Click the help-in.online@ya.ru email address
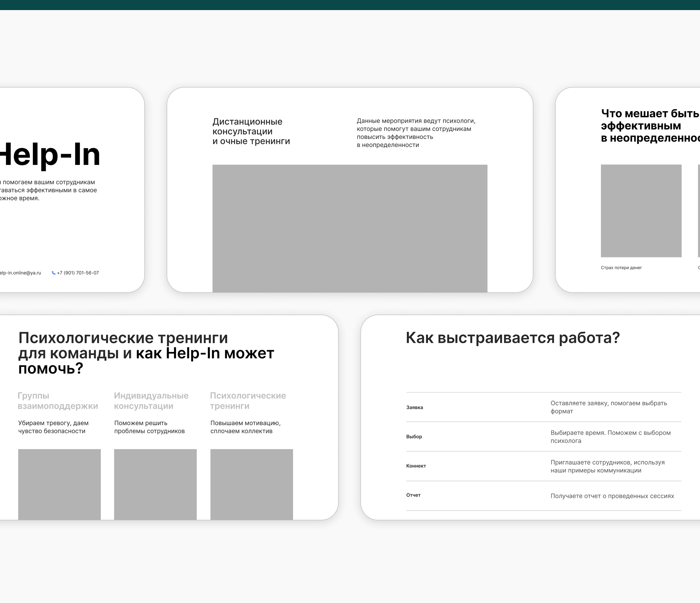 point(20,273)
